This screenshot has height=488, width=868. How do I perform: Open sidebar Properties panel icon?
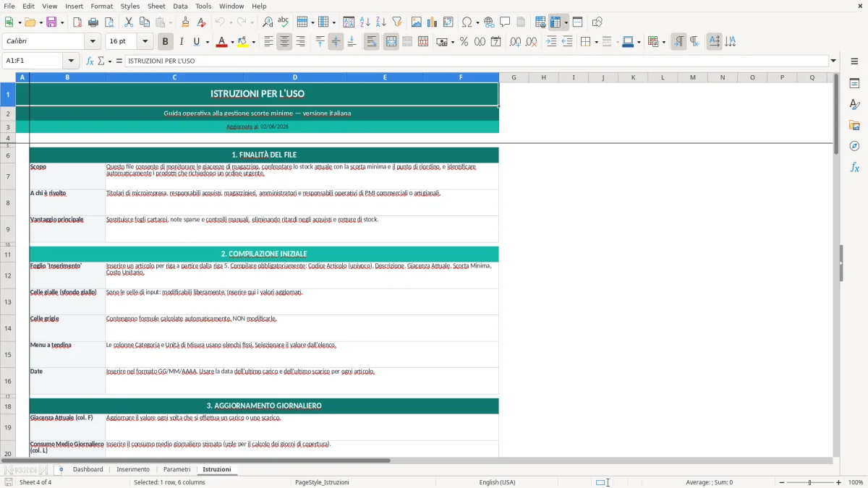[854, 84]
